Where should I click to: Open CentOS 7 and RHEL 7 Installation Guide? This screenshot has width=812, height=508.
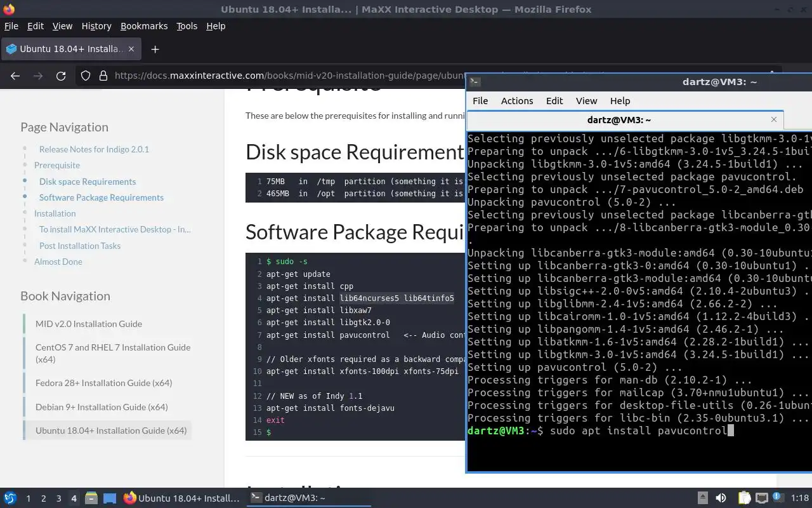113,353
